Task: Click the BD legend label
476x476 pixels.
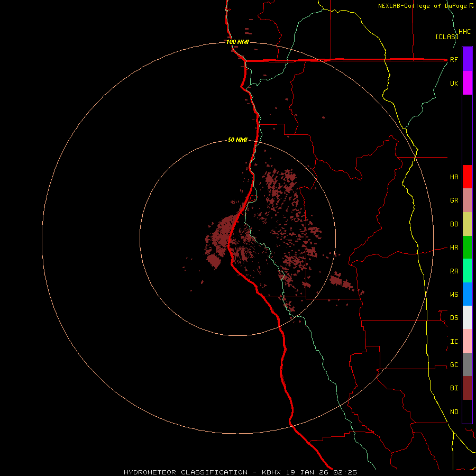Action: pos(454,224)
